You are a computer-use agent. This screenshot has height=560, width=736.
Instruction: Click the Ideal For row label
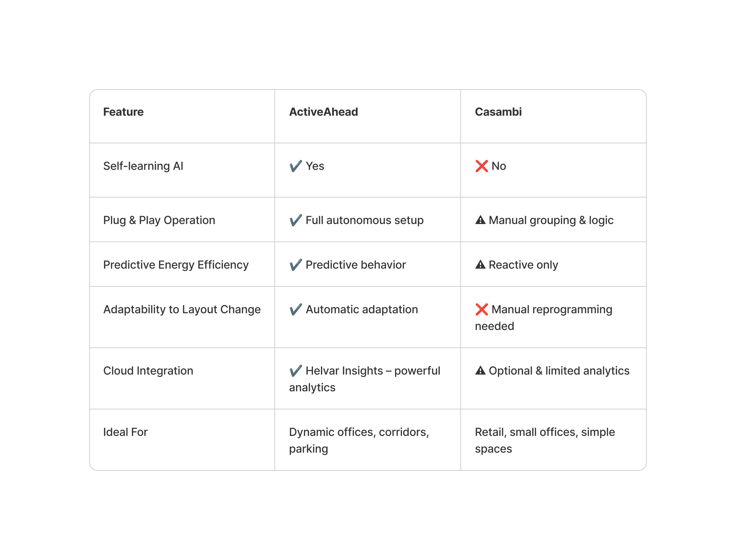point(125,432)
